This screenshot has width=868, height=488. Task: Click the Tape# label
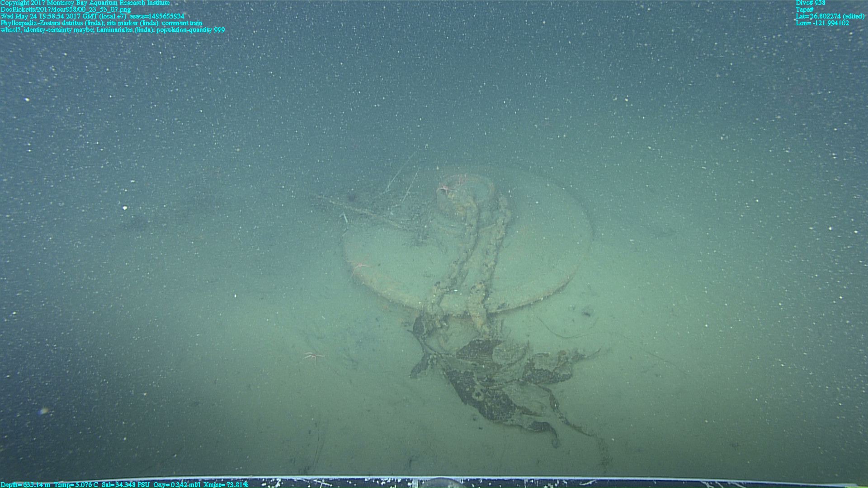point(805,9)
